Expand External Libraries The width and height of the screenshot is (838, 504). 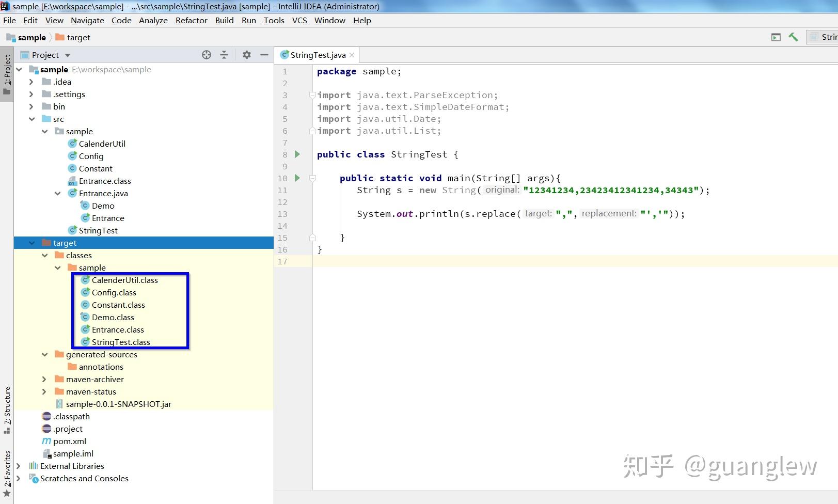[x=19, y=466]
